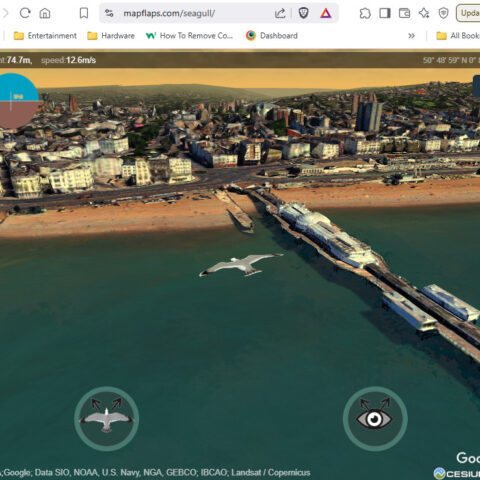
Task: Go to the browser home page icon
Action: point(45,13)
